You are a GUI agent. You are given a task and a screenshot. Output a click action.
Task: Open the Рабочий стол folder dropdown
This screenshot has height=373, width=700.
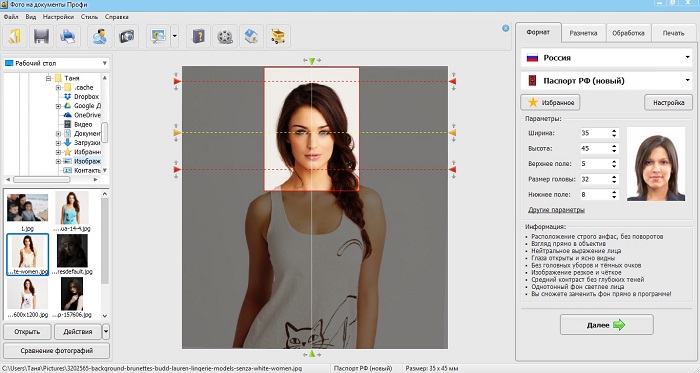pyautogui.click(x=56, y=63)
